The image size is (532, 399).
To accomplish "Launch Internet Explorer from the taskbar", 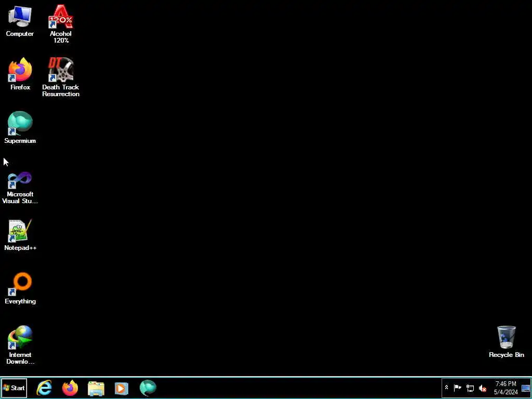I will (x=44, y=388).
